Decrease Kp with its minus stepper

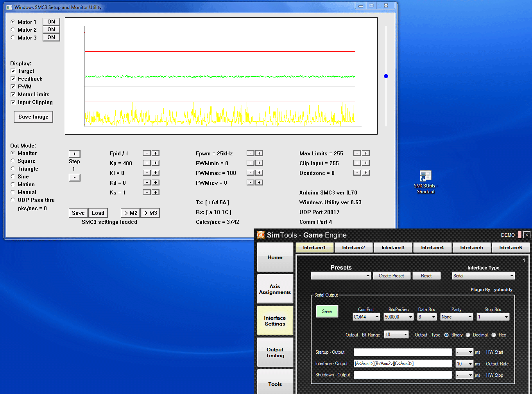point(147,163)
